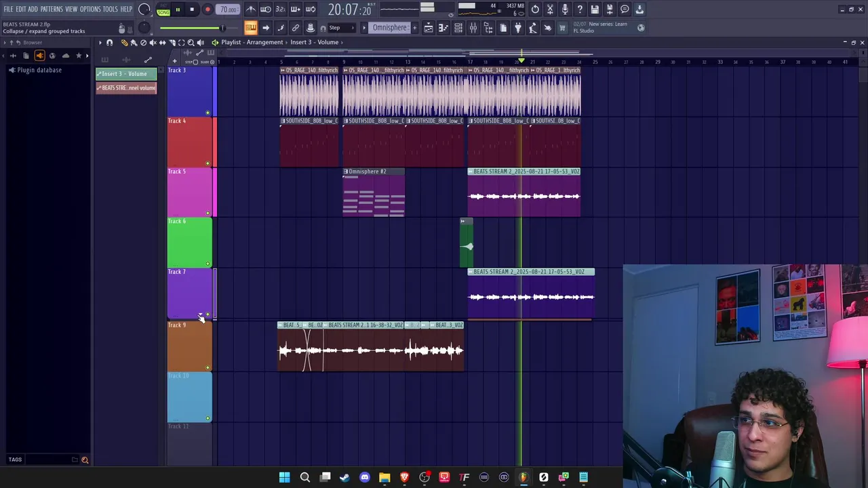Select the playlist mute tool
This screenshot has width=868, height=488.
[153, 43]
